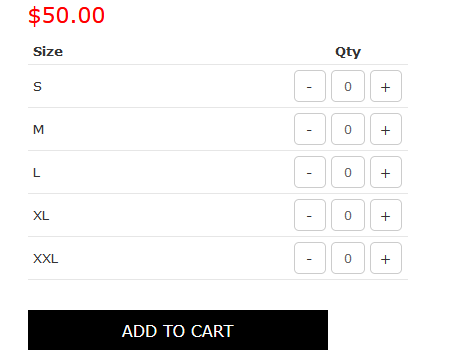Hit the plus button on XXL row
The image size is (449, 360).
(386, 258)
